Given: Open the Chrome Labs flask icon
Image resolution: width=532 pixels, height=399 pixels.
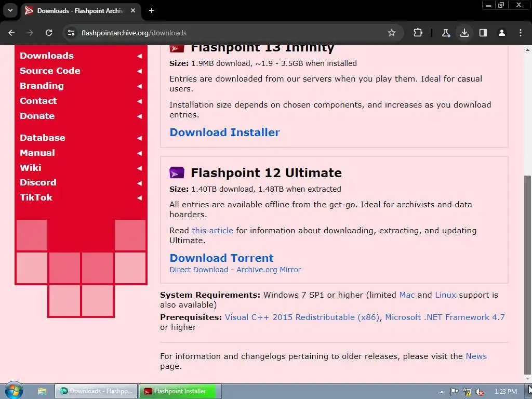Looking at the screenshot, I should pos(445,33).
